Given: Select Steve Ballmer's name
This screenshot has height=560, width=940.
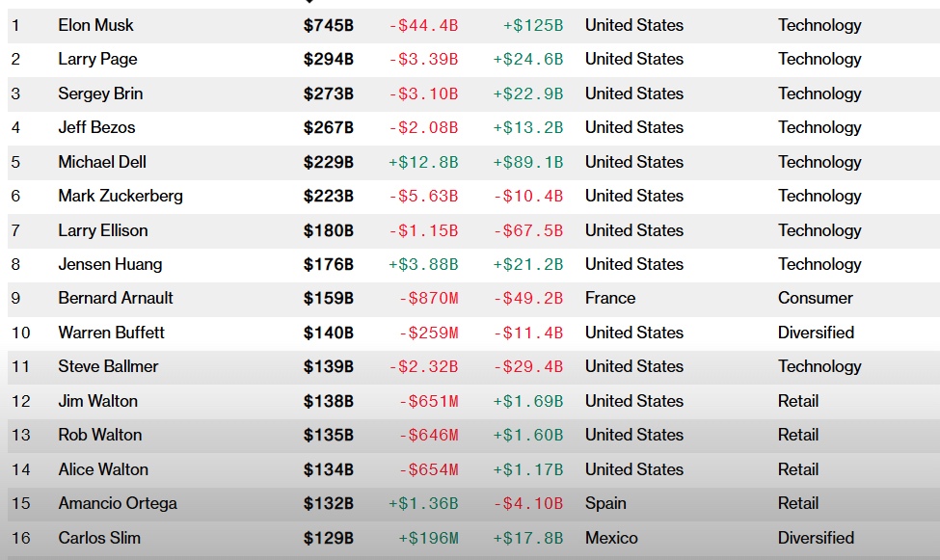Looking at the screenshot, I should coord(109,366).
